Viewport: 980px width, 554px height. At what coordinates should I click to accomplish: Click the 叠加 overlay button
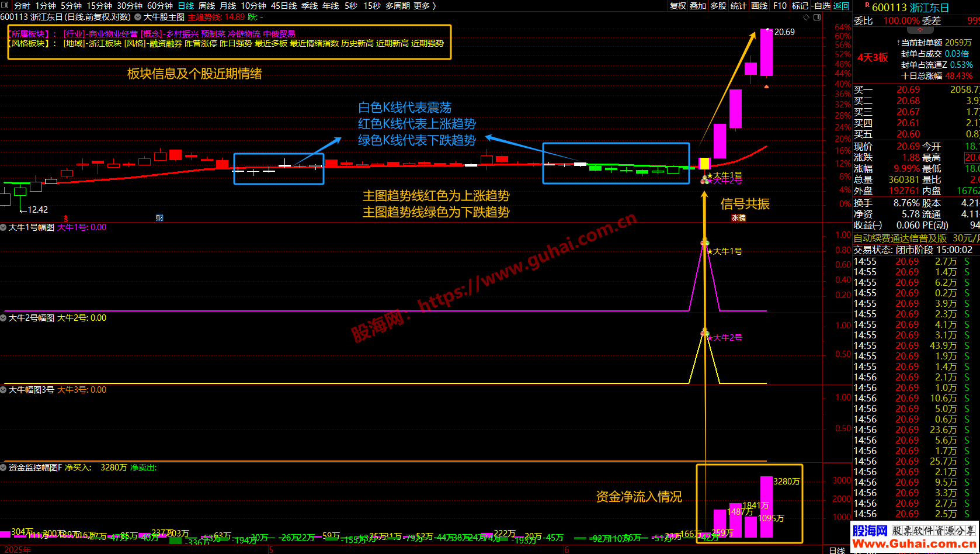pyautogui.click(x=698, y=6)
